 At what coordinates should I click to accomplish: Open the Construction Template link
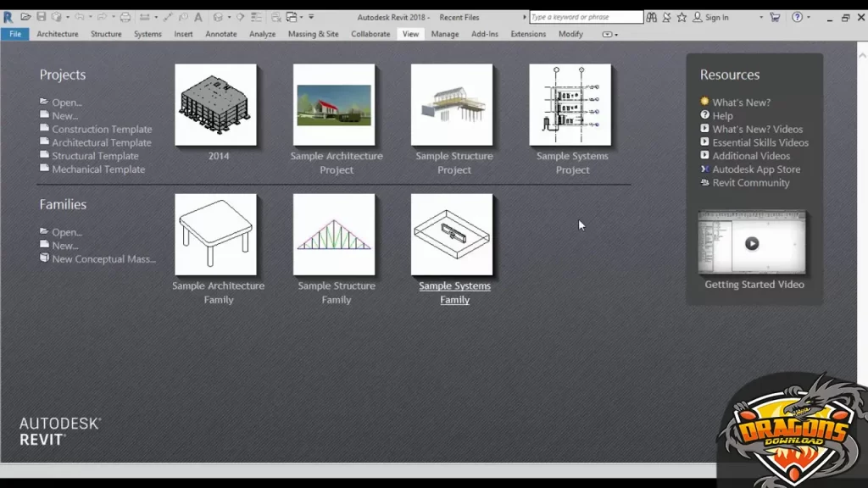tap(103, 129)
